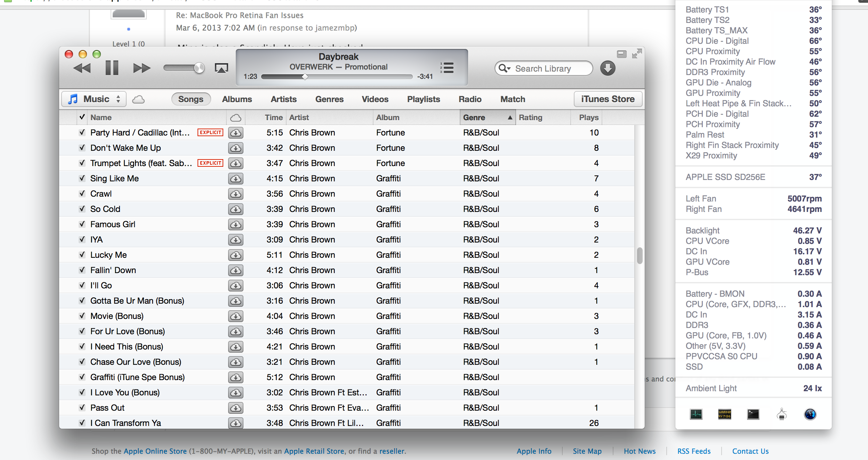Download Crawl from iCloud
Screen dimensions: 868x460
point(236,194)
